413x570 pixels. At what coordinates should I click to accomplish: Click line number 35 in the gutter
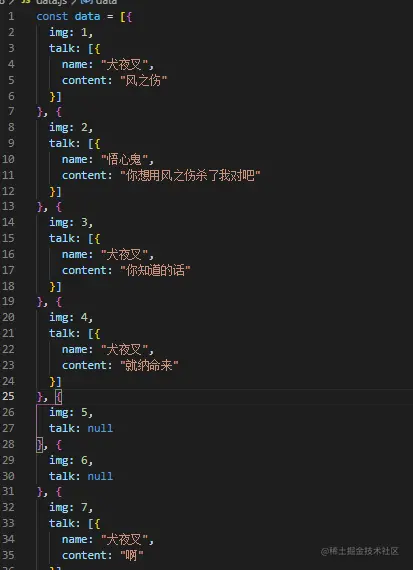tap(8, 555)
